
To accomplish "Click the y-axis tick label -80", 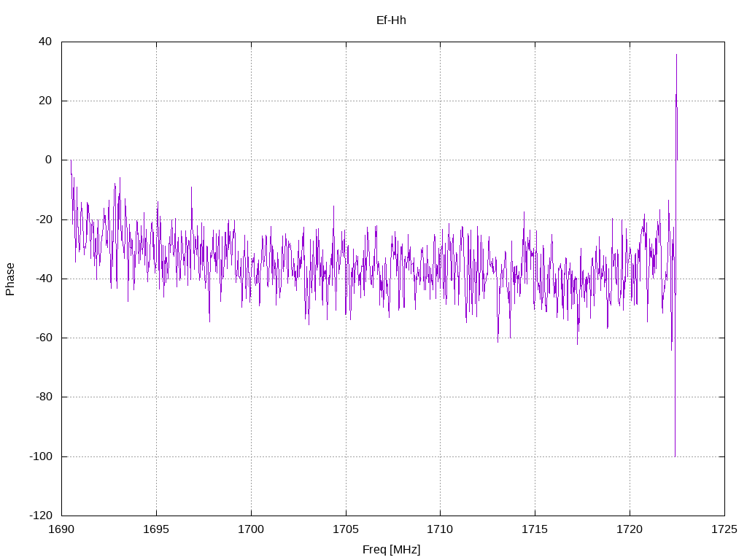I will point(44,397).
